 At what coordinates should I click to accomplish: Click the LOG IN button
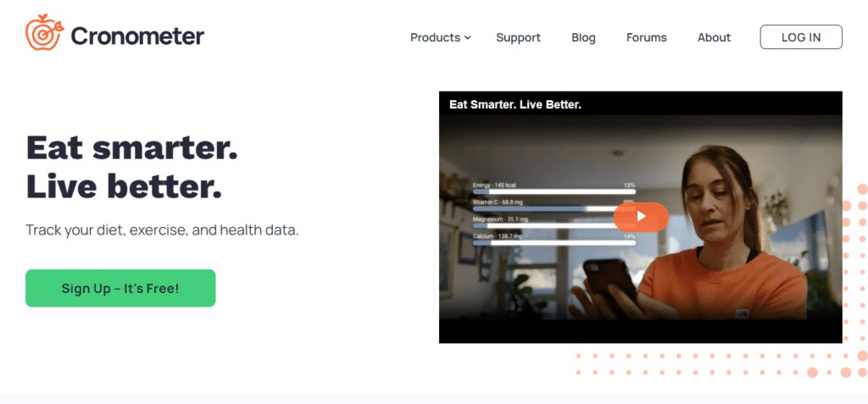click(801, 37)
